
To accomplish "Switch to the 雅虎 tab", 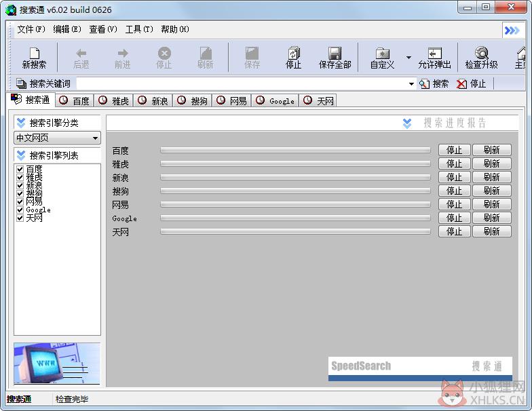I will [114, 100].
